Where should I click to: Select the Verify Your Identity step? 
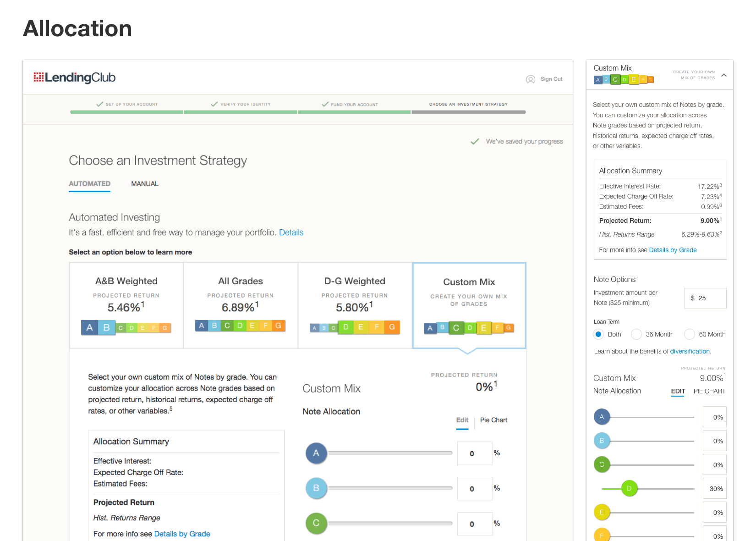pyautogui.click(x=241, y=105)
